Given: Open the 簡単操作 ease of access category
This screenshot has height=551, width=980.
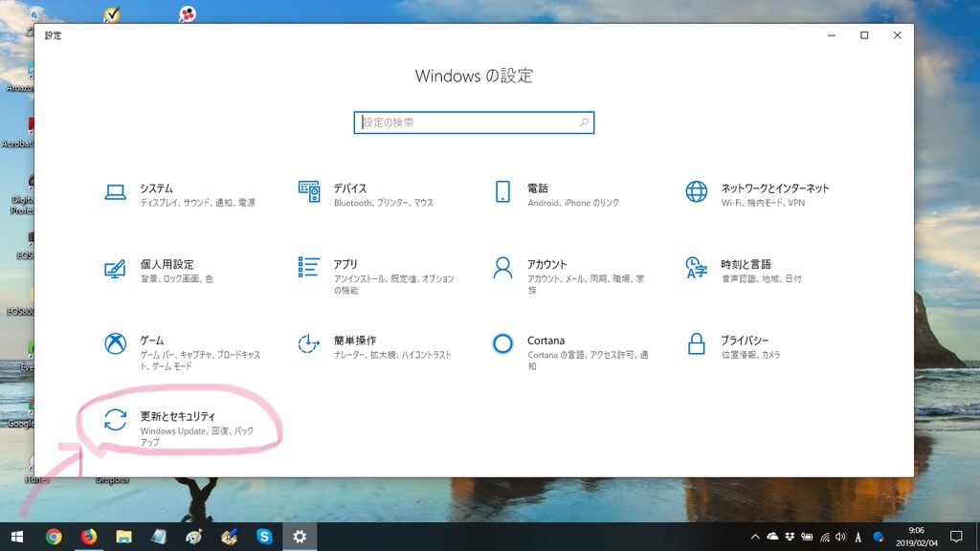Looking at the screenshot, I should (x=374, y=346).
